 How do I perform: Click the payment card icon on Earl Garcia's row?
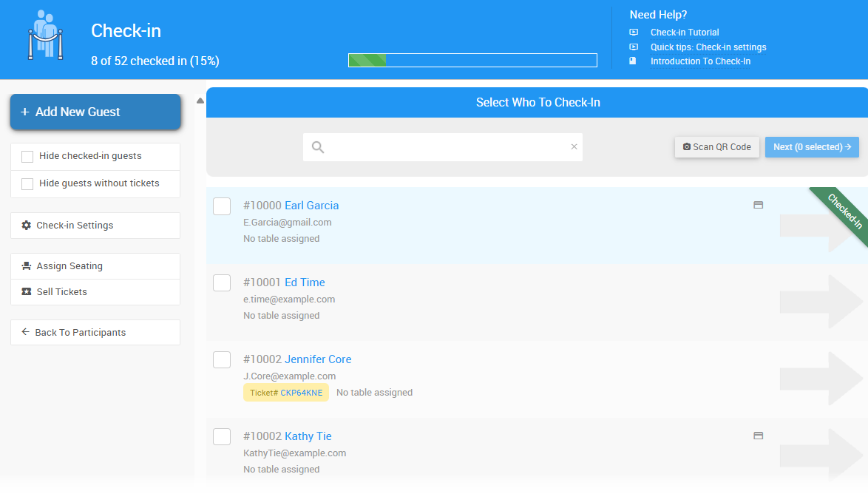tap(758, 205)
